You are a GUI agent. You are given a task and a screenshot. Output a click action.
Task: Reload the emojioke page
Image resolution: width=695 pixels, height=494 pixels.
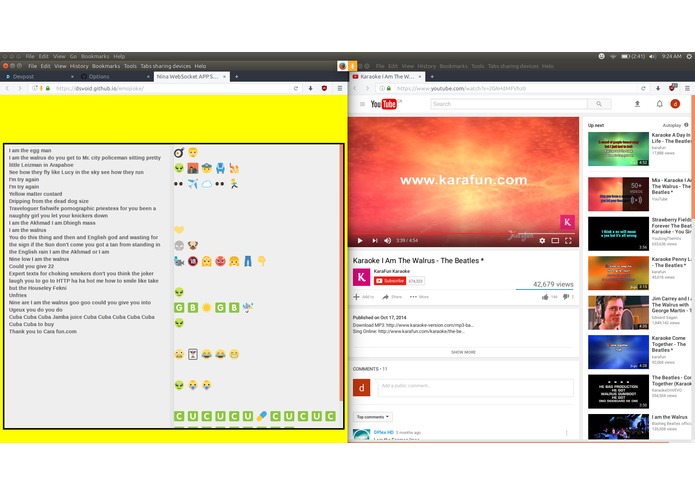point(296,89)
